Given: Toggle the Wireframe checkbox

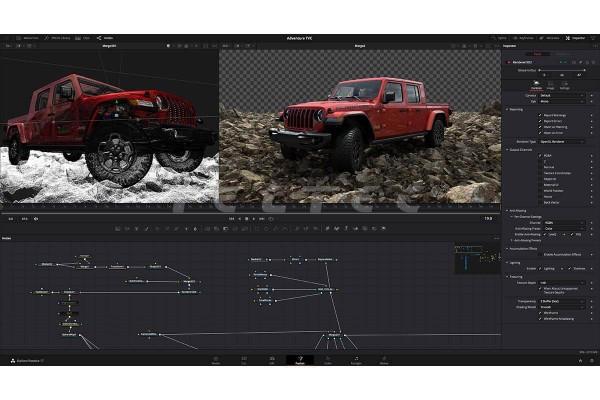Looking at the screenshot, I should 538,311.
